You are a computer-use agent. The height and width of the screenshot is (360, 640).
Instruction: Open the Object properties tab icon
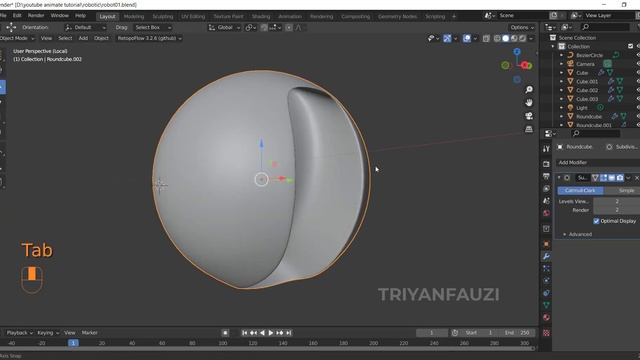point(546,244)
